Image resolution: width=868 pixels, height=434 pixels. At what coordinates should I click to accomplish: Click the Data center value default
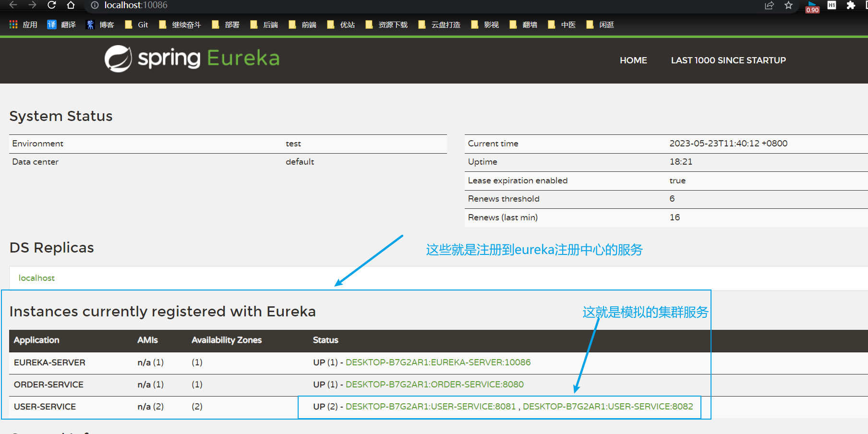pos(300,162)
